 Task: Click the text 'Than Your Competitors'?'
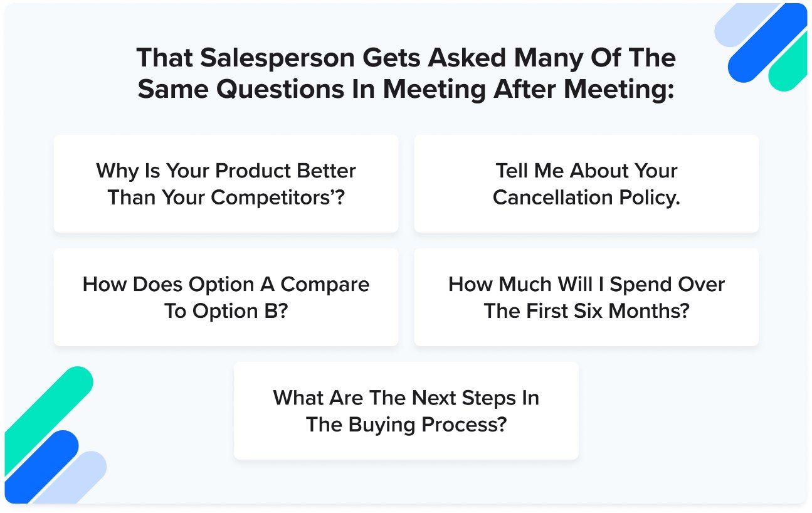click(226, 198)
